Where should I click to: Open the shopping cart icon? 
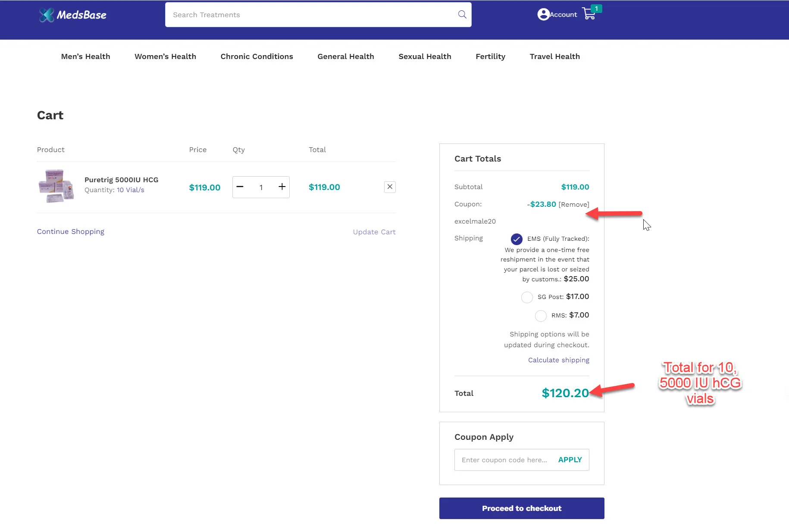click(x=589, y=14)
